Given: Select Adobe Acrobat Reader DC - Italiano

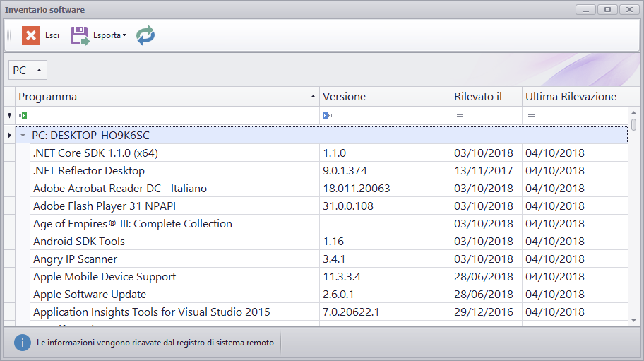Looking at the screenshot, I should [x=329, y=189].
